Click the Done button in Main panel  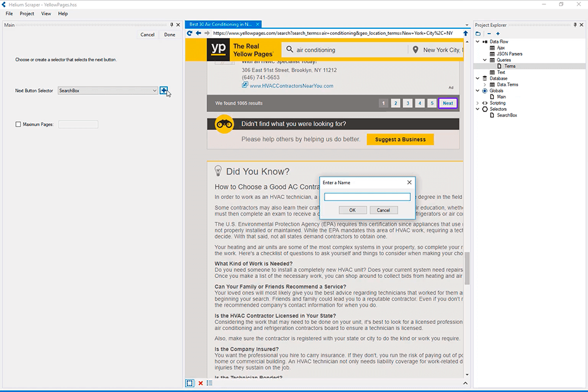click(170, 34)
